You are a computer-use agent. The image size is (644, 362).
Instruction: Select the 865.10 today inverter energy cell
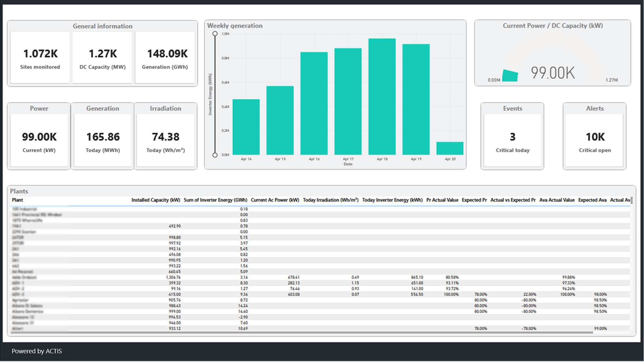tap(417, 278)
